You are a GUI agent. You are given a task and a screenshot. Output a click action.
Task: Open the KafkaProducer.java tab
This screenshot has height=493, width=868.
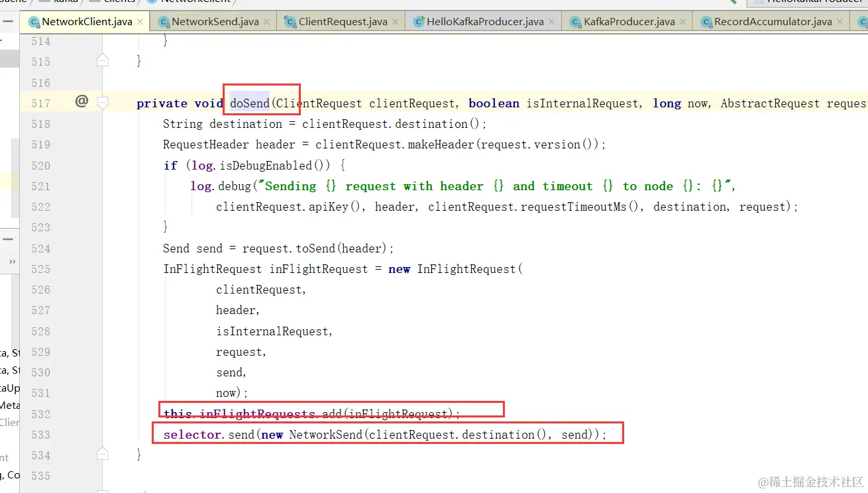click(629, 22)
